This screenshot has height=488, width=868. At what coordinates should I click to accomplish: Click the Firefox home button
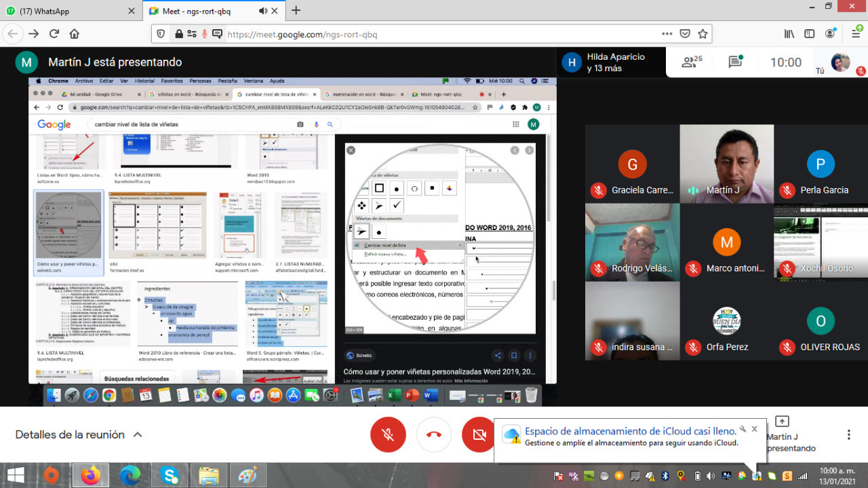(75, 34)
